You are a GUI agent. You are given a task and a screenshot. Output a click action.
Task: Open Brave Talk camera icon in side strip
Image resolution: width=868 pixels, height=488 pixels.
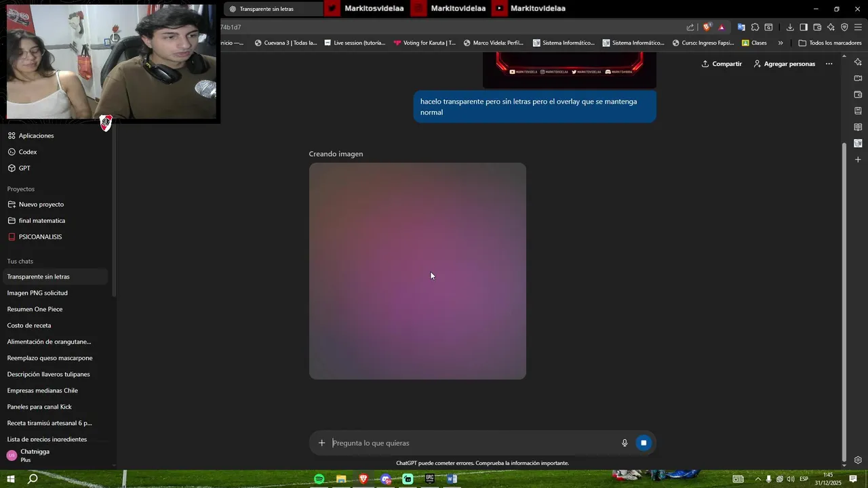pos(858,78)
